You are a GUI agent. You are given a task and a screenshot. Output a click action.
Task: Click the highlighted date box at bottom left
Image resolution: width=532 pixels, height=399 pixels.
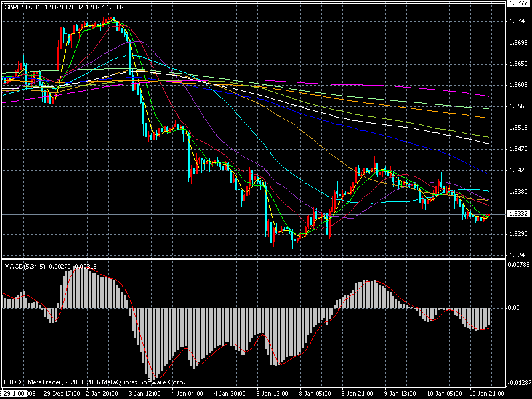tap(13, 392)
